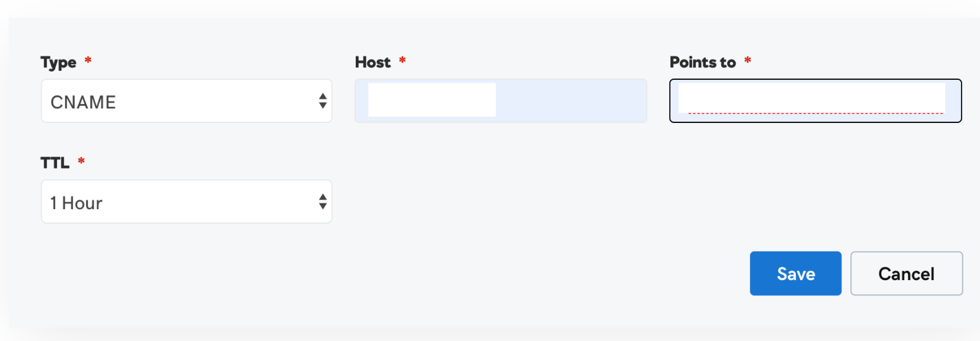
Task: Click the Type selector's up-down arrows
Action: point(323,101)
